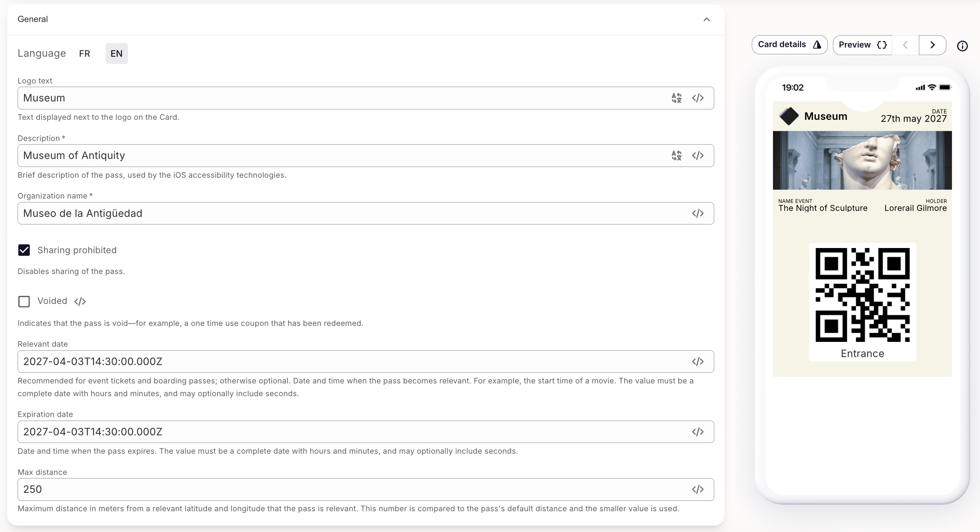Uncheck the Sharing prohibited checkbox

(x=24, y=250)
